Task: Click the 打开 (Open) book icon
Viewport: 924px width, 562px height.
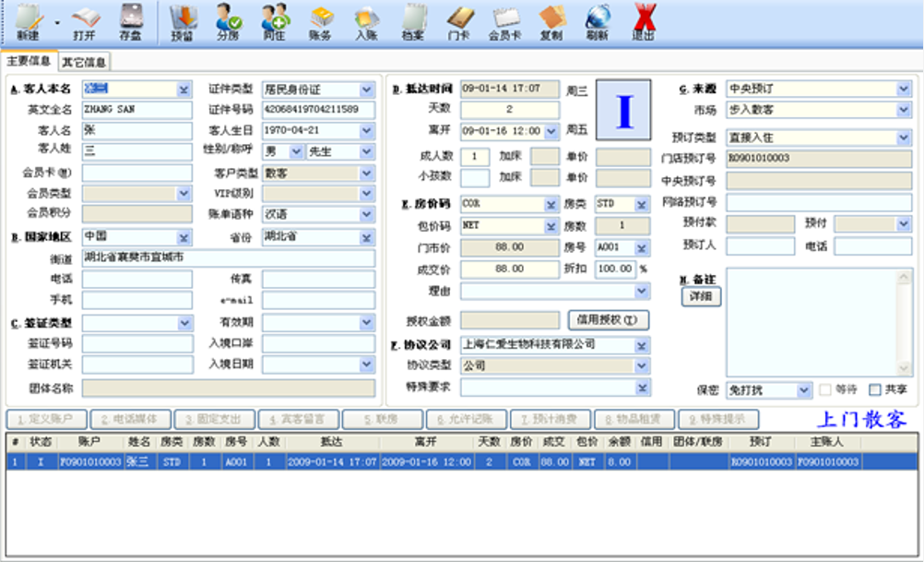Action: [x=85, y=18]
